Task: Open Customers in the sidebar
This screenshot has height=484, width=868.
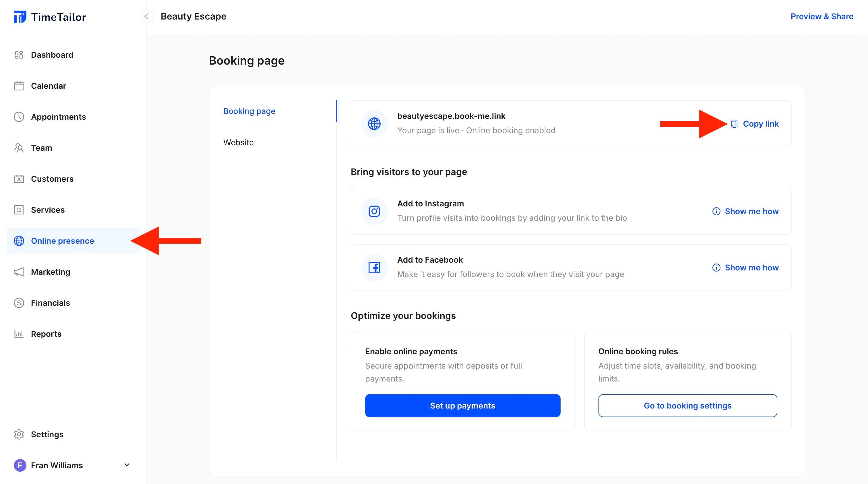Action: (x=52, y=179)
